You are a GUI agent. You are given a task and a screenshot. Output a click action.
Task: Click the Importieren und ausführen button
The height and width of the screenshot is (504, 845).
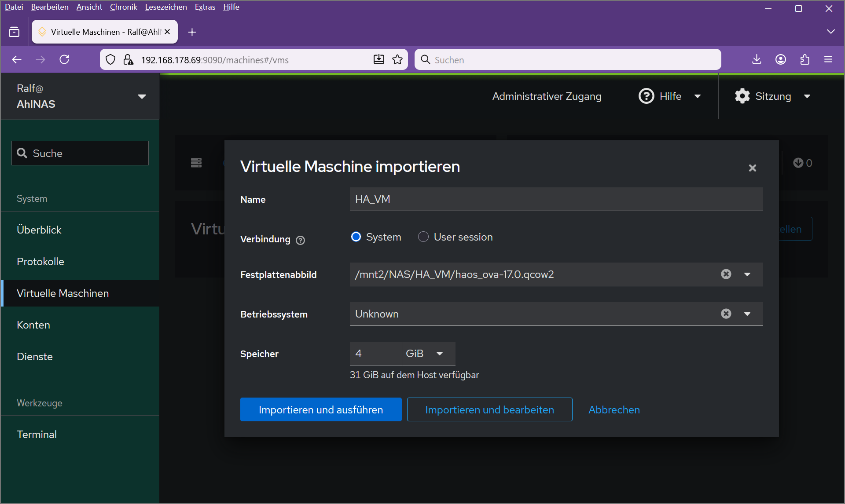[321, 409]
